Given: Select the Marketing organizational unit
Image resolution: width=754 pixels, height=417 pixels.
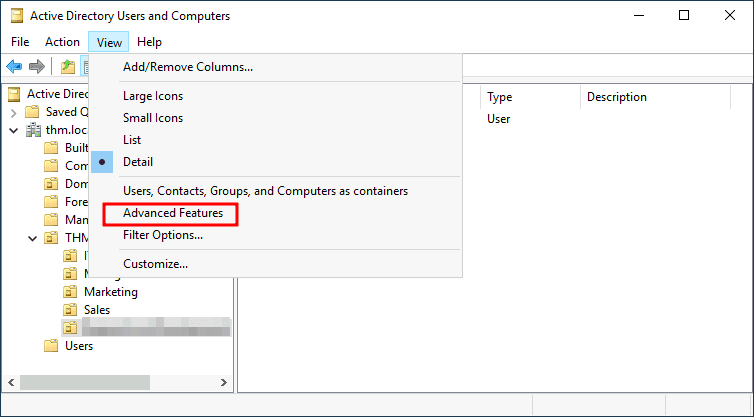Looking at the screenshot, I should click(110, 292).
